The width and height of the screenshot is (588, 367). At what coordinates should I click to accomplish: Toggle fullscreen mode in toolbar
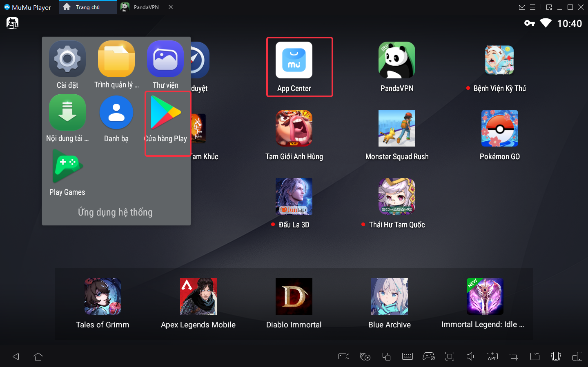tap(450, 356)
